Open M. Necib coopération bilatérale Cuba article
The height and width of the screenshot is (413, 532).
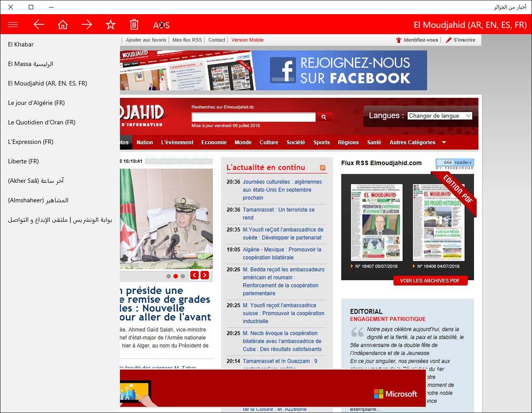(282, 341)
